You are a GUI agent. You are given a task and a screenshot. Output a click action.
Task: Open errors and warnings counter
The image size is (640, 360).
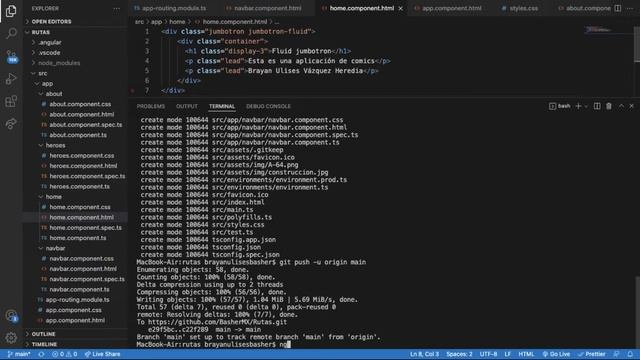64,354
